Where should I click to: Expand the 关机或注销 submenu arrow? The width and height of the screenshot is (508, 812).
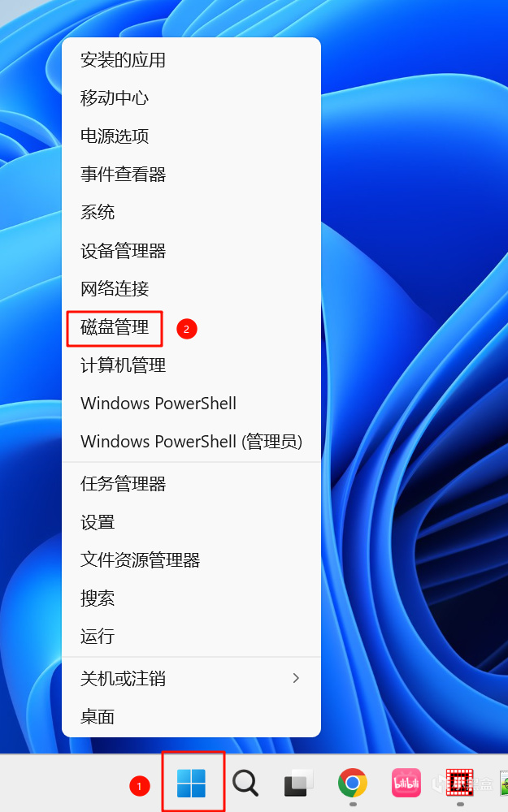(296, 678)
